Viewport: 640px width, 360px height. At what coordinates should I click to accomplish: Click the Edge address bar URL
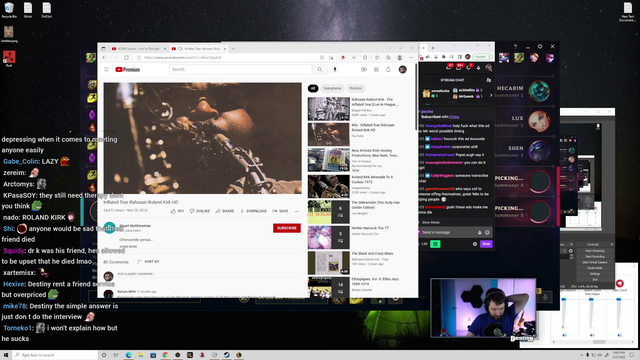pyautogui.click(x=183, y=58)
